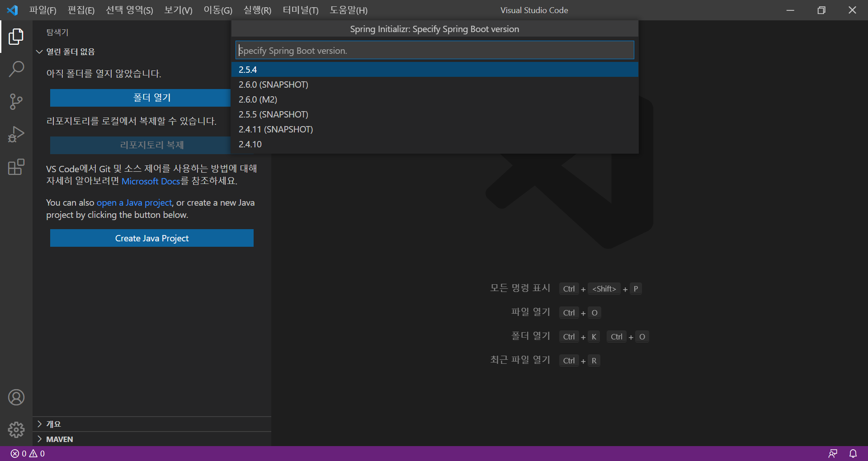Screen dimensions: 868x461
Task: Open the Search view icon
Action: tap(16, 69)
